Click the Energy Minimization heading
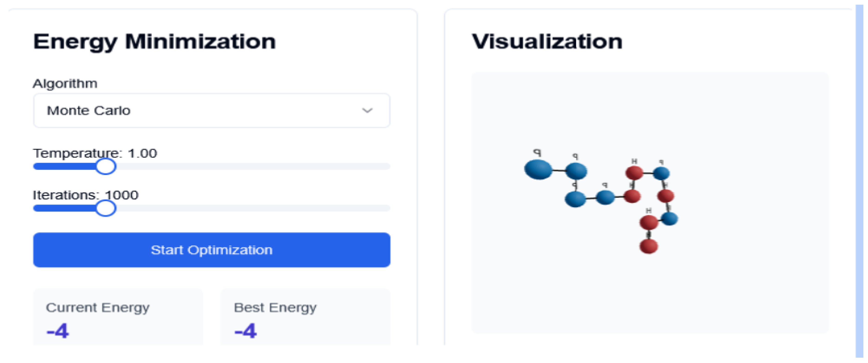Image resolution: width=868 pixels, height=363 pixels. [x=154, y=42]
